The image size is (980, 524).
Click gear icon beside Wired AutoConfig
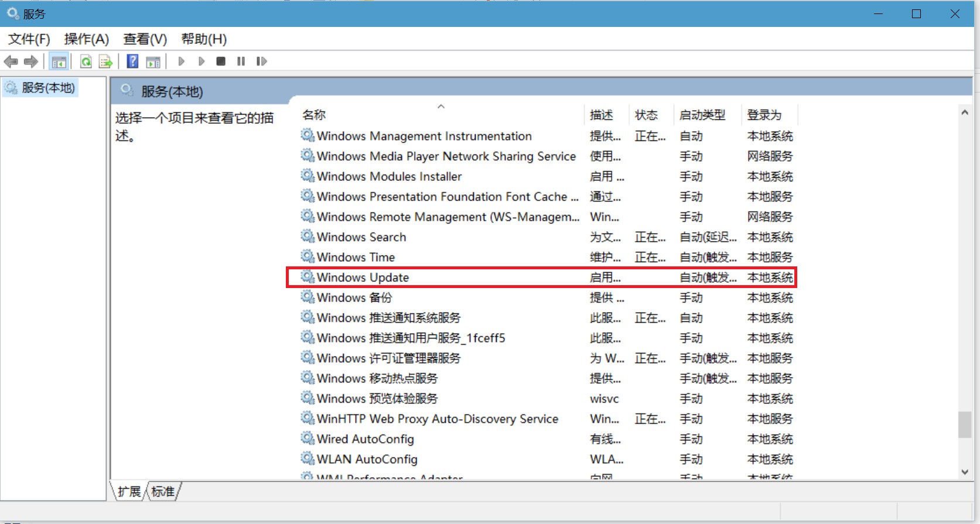click(x=308, y=438)
